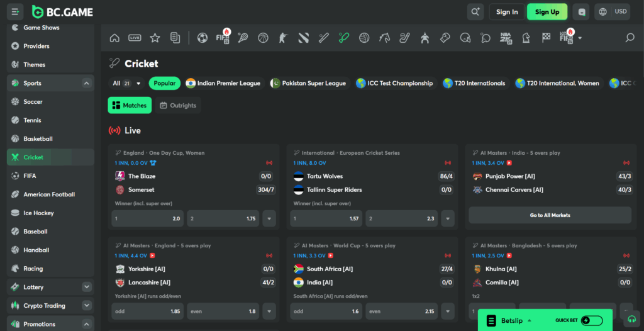Open the USD currency selector
This screenshot has width=644, height=331.
[x=613, y=12]
